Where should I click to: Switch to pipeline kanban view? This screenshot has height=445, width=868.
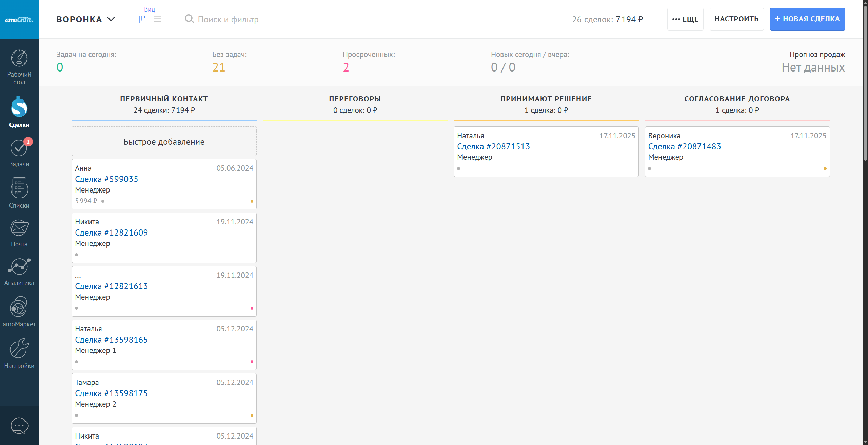click(x=142, y=19)
